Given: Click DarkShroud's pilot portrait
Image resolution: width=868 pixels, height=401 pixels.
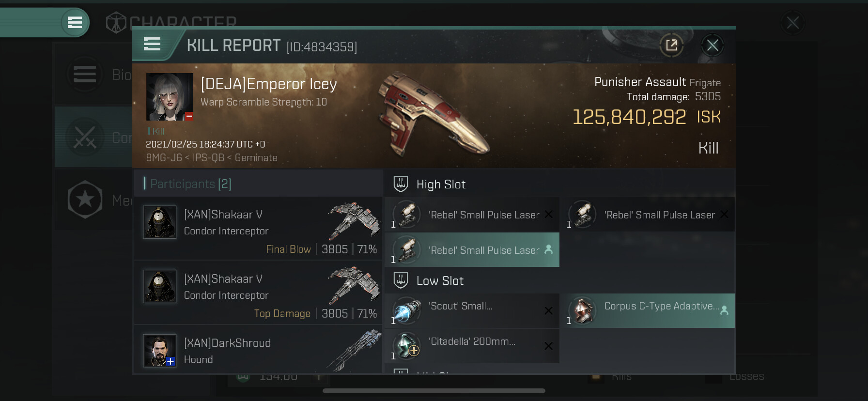Looking at the screenshot, I should pyautogui.click(x=160, y=351).
